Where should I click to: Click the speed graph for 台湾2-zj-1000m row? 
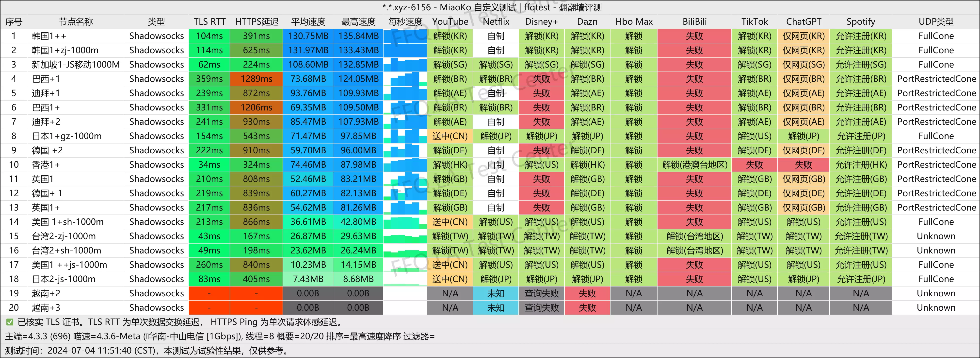(x=405, y=236)
